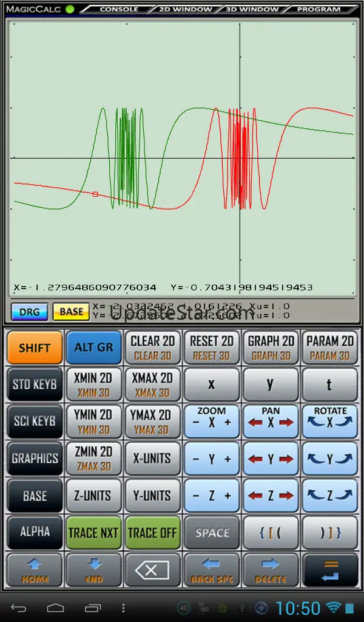
Task: Insert the x variable key
Action: point(212,384)
